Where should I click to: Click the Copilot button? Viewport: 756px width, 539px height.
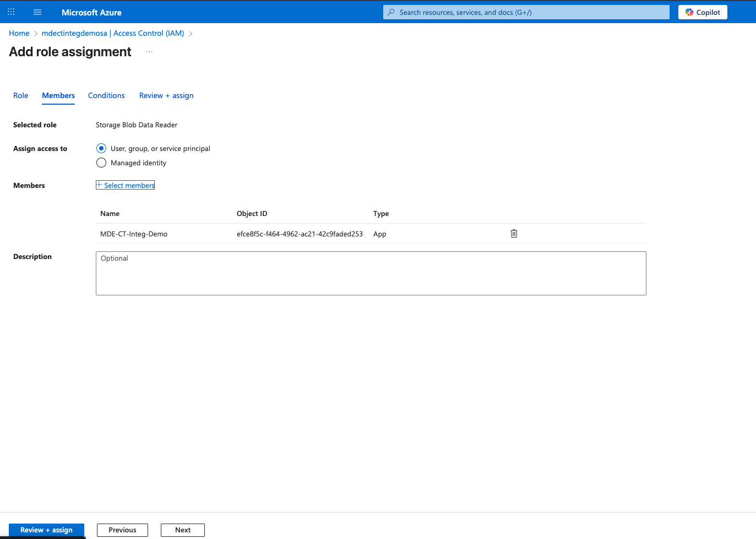(703, 12)
